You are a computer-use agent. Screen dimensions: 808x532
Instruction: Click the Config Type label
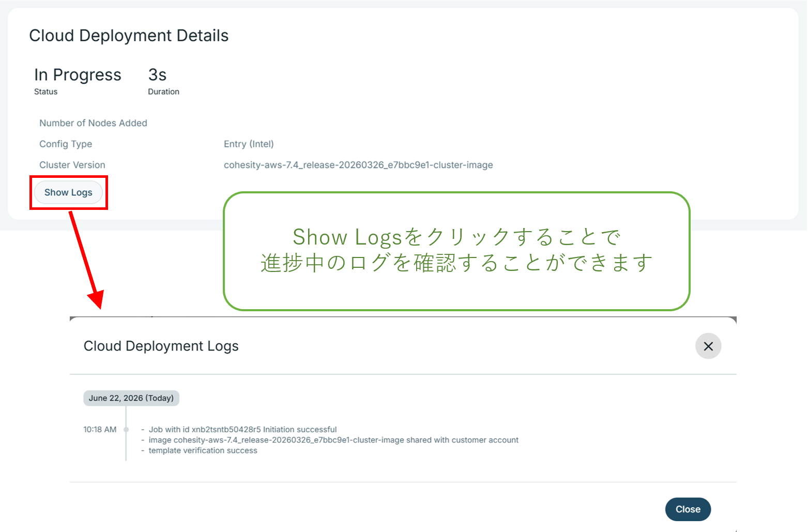66,144
